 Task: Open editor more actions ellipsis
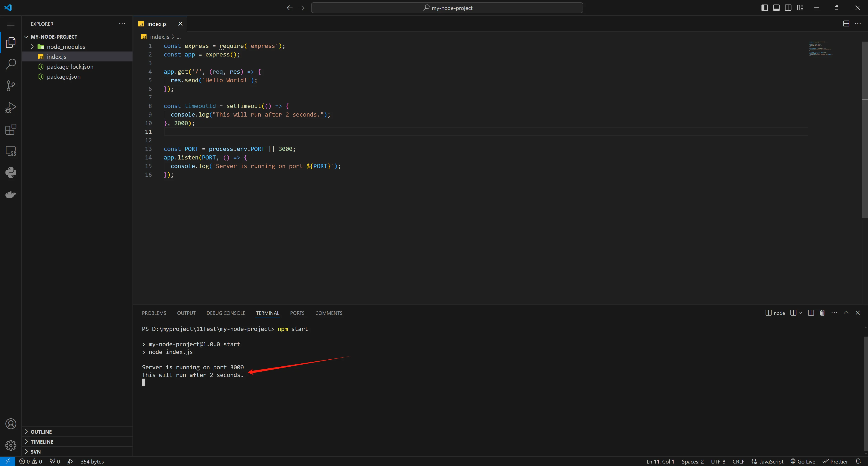(858, 23)
